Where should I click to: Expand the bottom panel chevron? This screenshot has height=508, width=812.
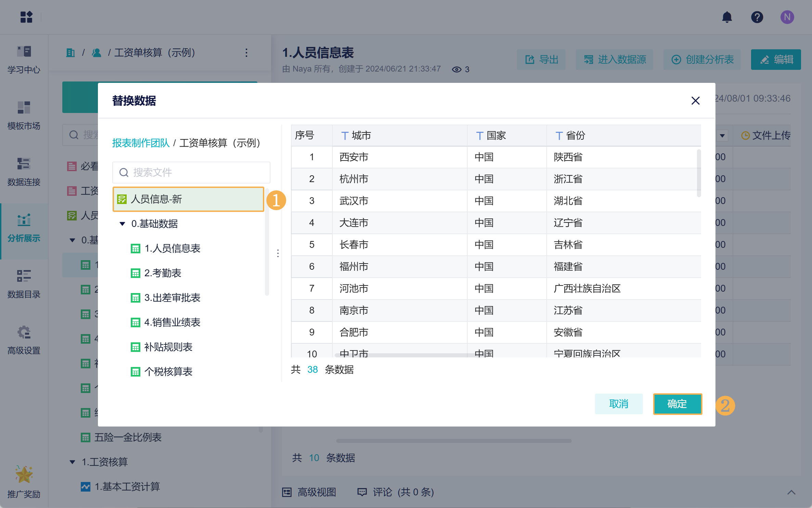(x=791, y=492)
